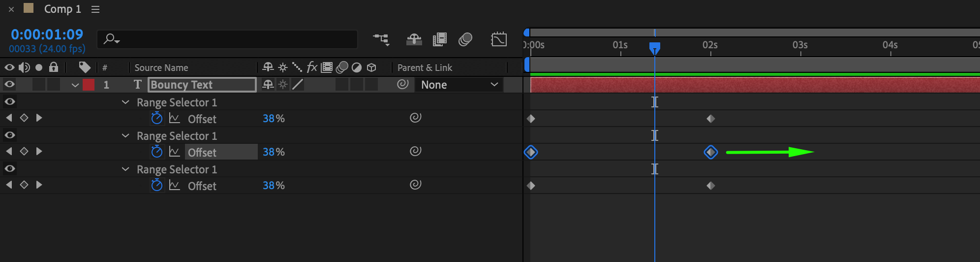This screenshot has height=262, width=980.
Task: Click the red label color of Bouncy Text
Action: pyautogui.click(x=89, y=85)
